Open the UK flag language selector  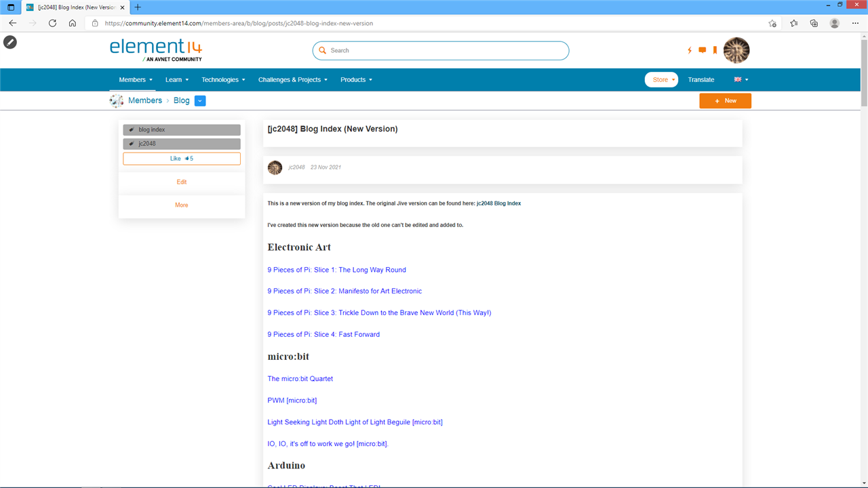click(x=741, y=80)
